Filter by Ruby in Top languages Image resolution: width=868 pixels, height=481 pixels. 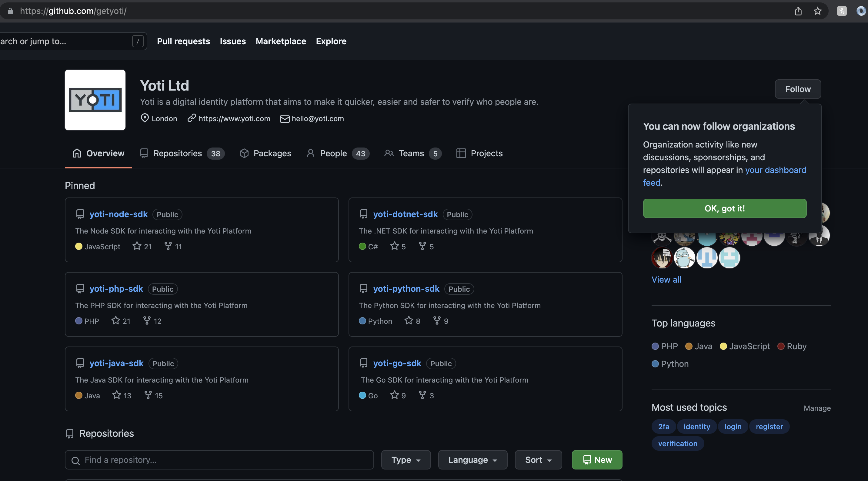coord(792,346)
